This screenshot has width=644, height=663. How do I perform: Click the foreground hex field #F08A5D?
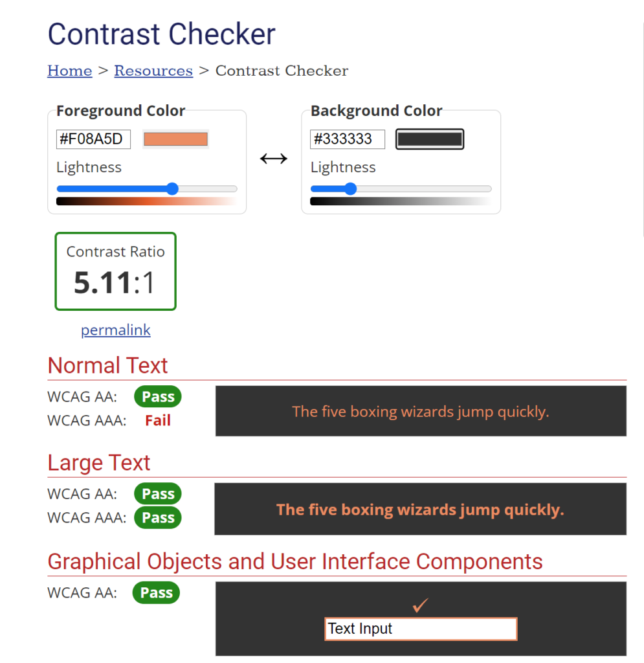93,139
